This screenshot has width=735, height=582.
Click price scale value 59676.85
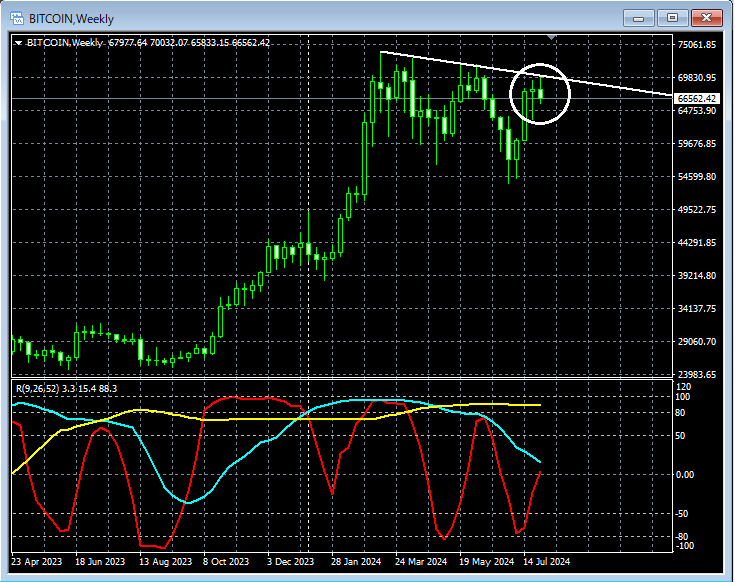[x=697, y=143]
